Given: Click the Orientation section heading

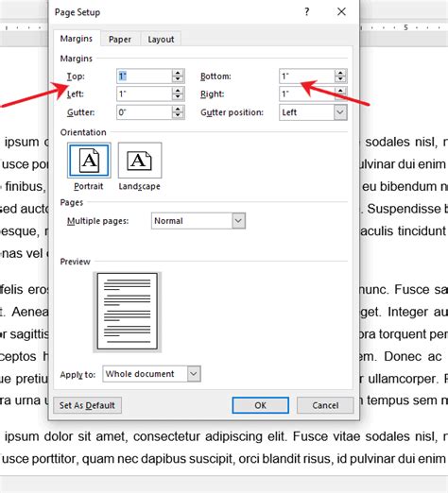Looking at the screenshot, I should [83, 132].
